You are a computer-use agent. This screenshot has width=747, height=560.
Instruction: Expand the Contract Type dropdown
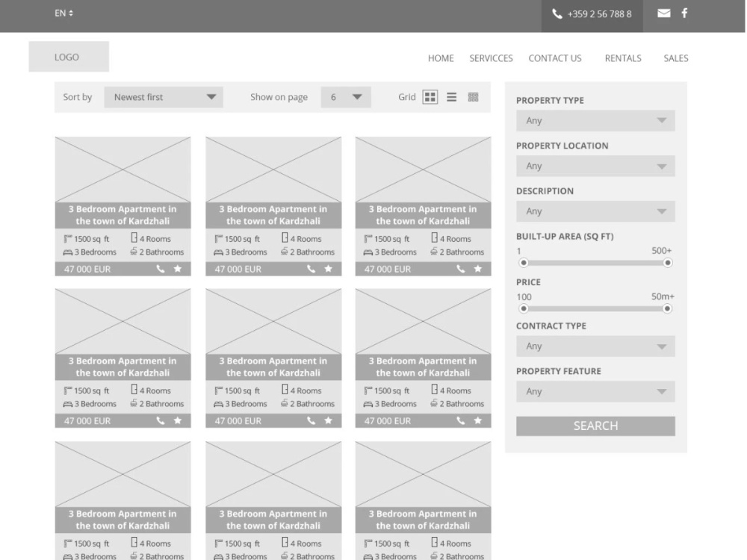pyautogui.click(x=595, y=346)
